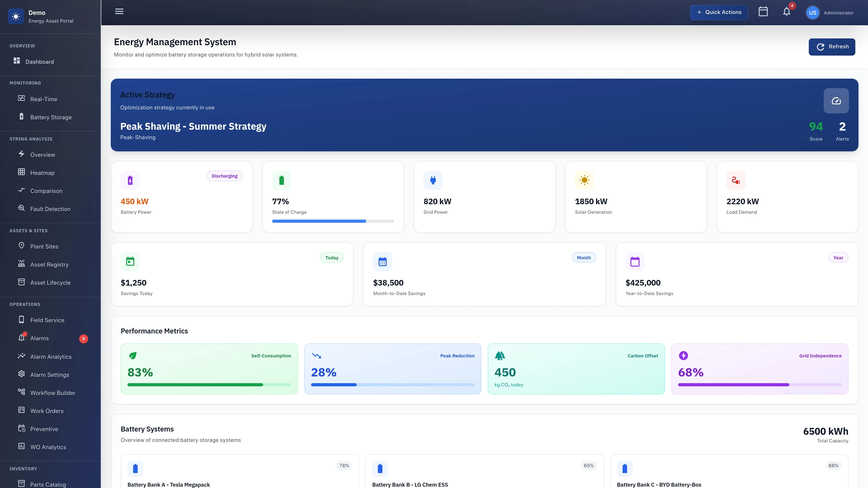The image size is (868, 488).
Task: Select the Battery Bank A - Tesla Megapack card
Action: point(239,472)
